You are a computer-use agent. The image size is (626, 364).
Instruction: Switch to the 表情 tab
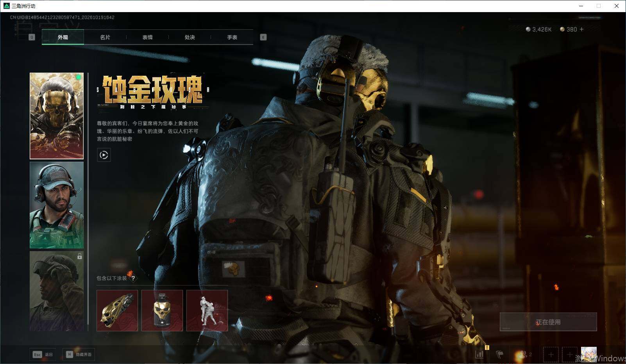(147, 37)
